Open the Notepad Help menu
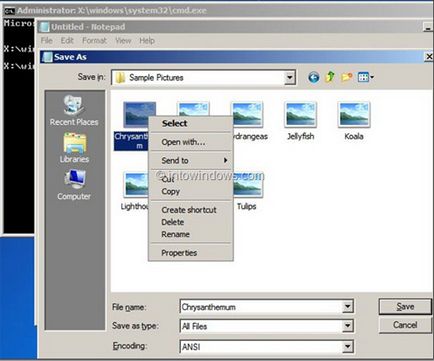Screen dimensions: 434x361 coord(147,41)
